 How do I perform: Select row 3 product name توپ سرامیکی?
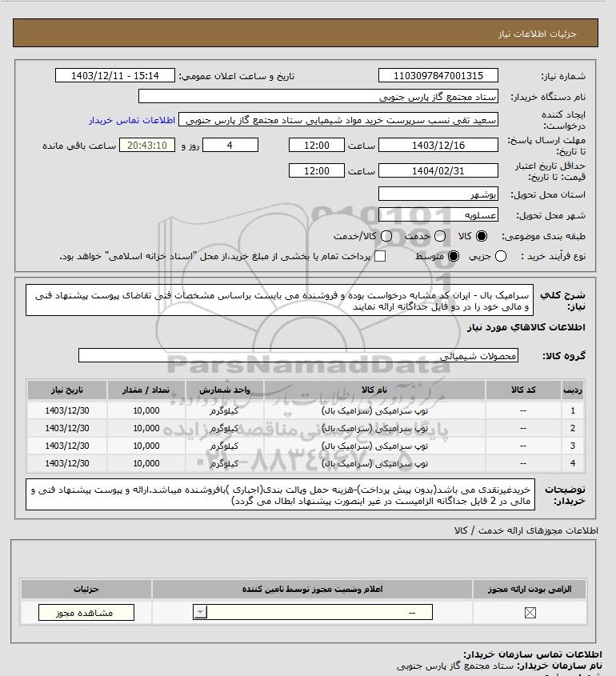(x=374, y=446)
